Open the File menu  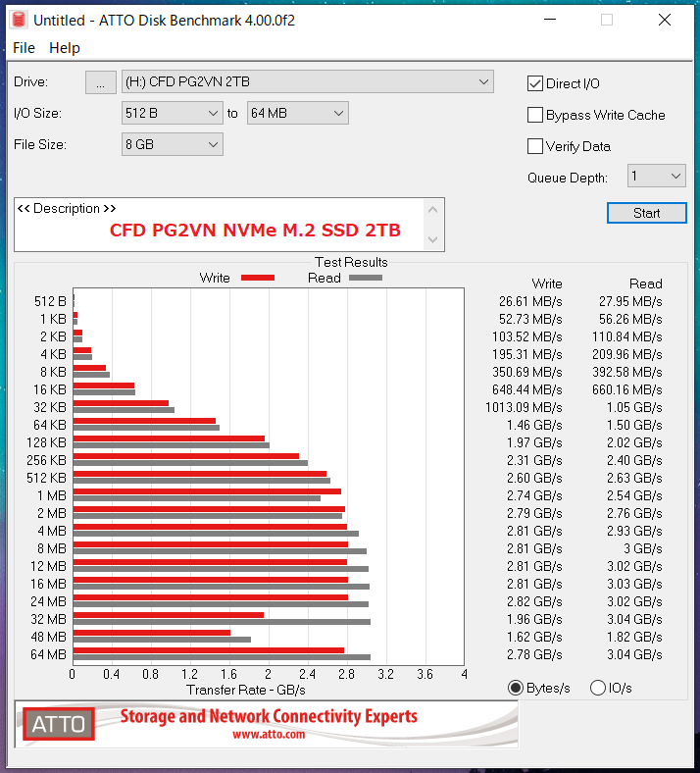[24, 48]
